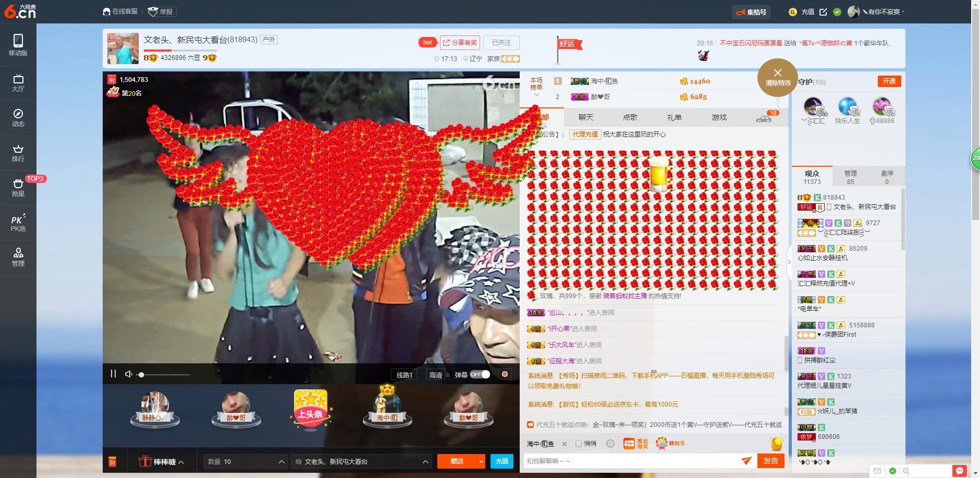
Task: Select the 观众 audience tab
Action: tap(812, 177)
